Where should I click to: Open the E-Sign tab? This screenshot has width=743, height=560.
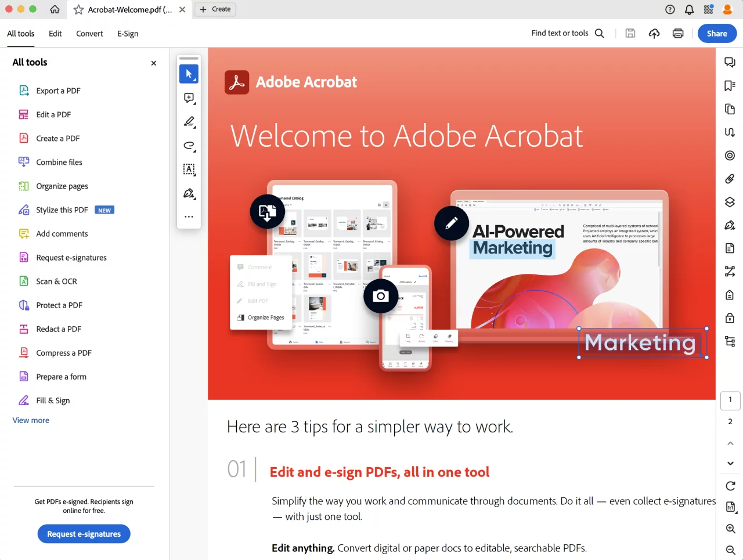tap(128, 33)
